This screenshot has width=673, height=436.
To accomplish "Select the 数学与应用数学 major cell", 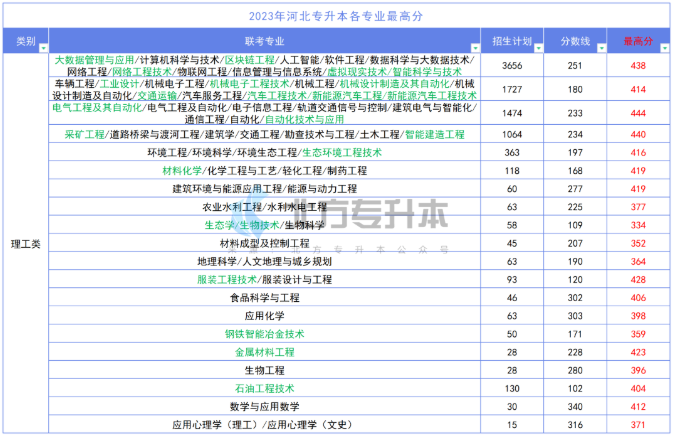I will tap(264, 406).
